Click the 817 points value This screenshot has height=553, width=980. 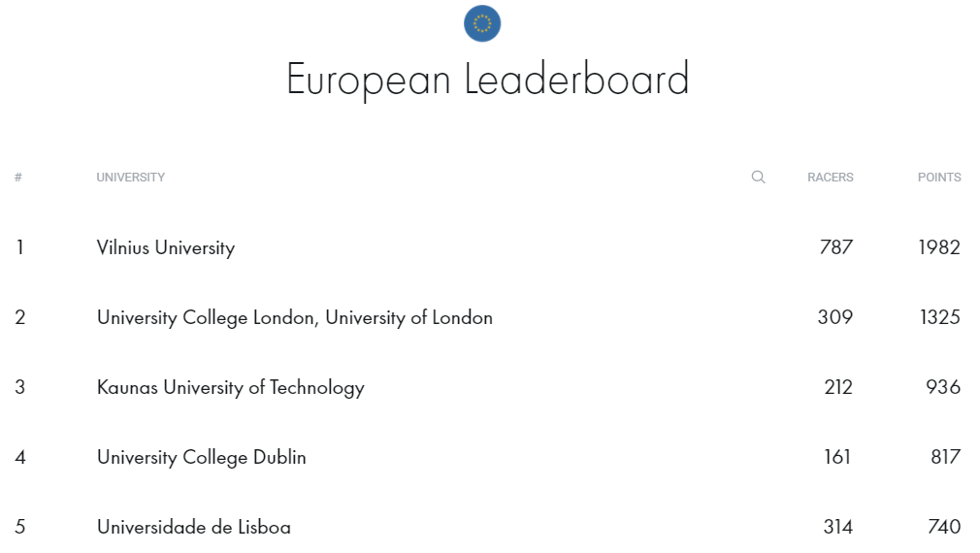[x=946, y=457]
